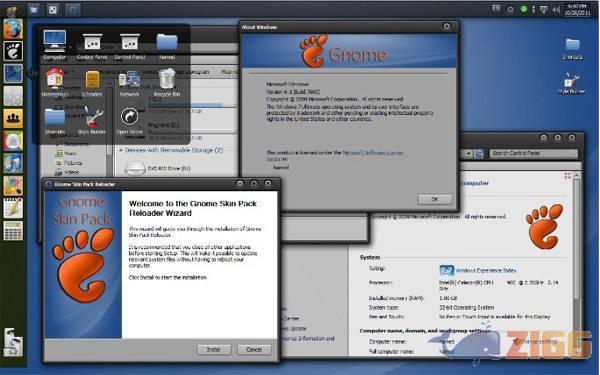Launch the iTunes music note dock icon
The image size is (600, 375).
(13, 164)
